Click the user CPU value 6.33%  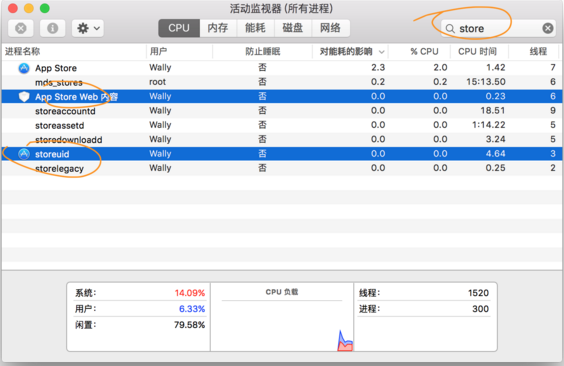(x=192, y=309)
